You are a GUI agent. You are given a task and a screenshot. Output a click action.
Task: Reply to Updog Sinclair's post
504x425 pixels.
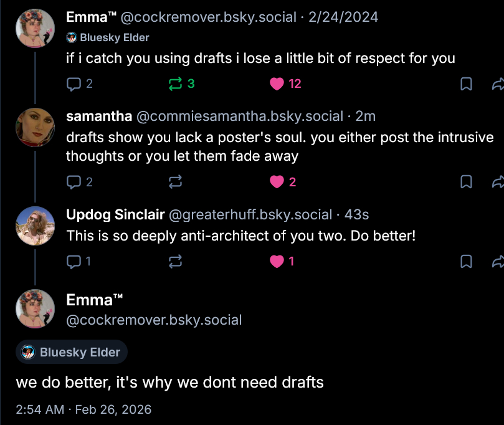[74, 262]
